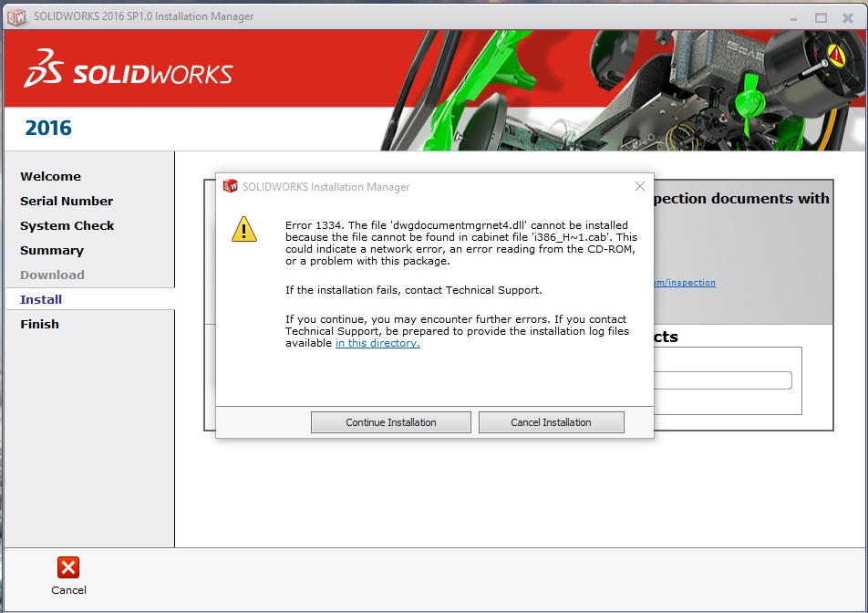Select the Serial Number step
The image size is (868, 613).
pos(67,201)
